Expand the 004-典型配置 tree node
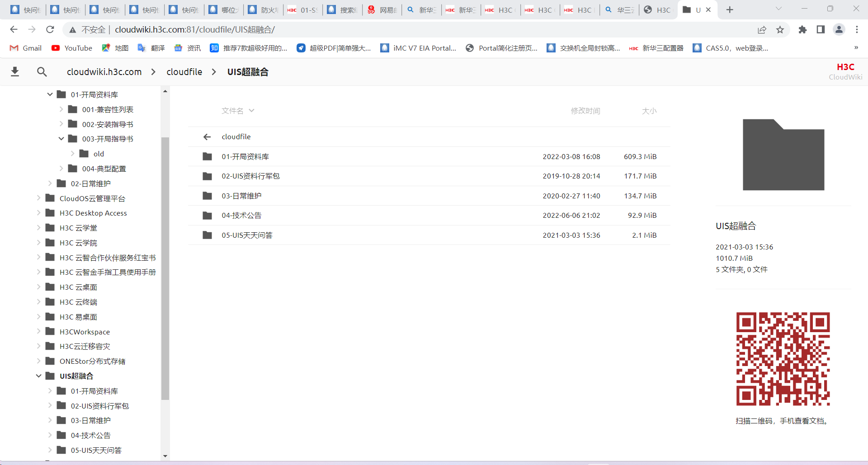This screenshot has width=868, height=465. (61, 169)
